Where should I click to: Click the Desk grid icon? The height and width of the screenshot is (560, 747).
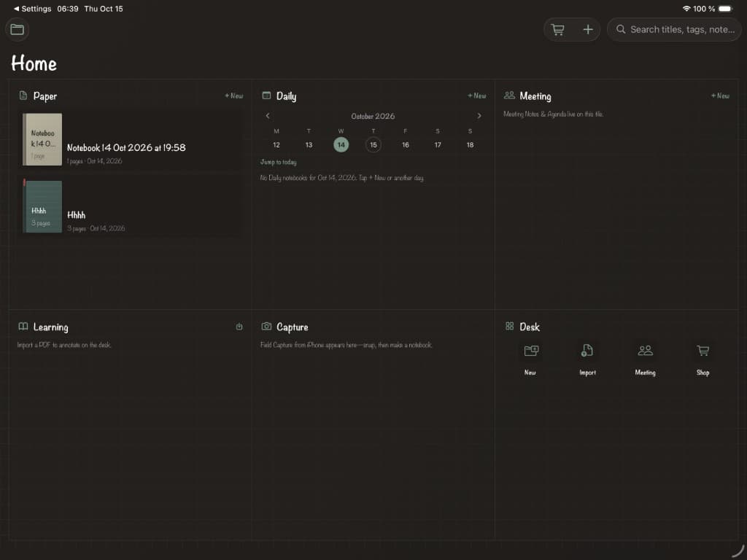point(509,326)
